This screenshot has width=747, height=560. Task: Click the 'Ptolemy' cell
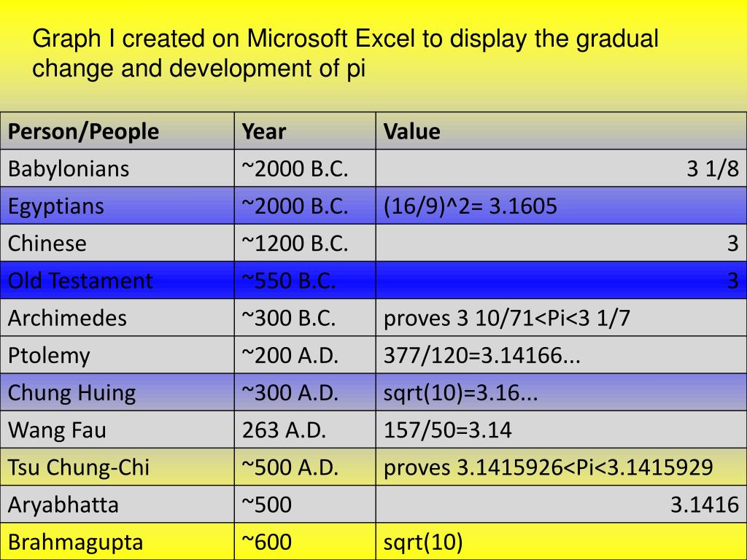117,355
